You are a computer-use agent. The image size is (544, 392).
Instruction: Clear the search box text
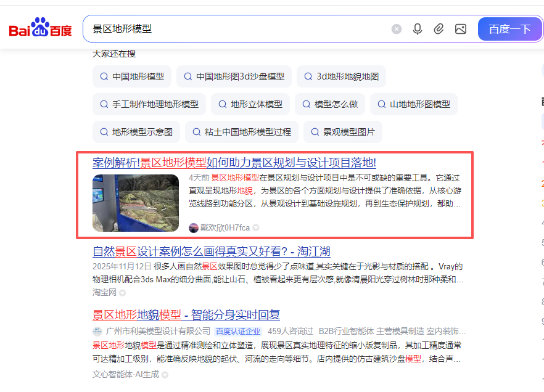point(397,29)
